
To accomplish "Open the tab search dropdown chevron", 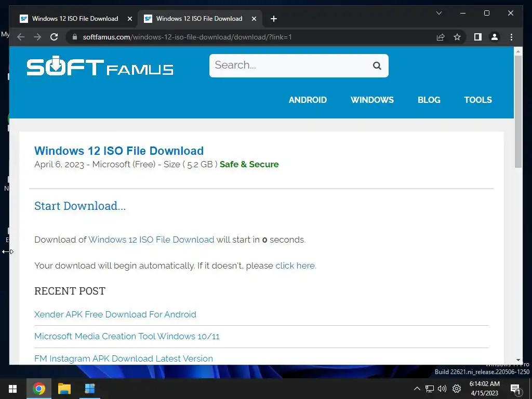I will coord(438,13).
